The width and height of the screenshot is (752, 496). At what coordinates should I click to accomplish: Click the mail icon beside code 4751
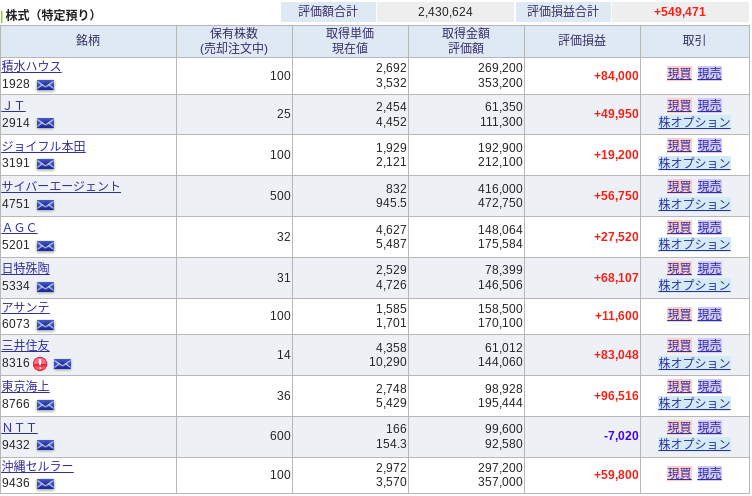coord(46,205)
